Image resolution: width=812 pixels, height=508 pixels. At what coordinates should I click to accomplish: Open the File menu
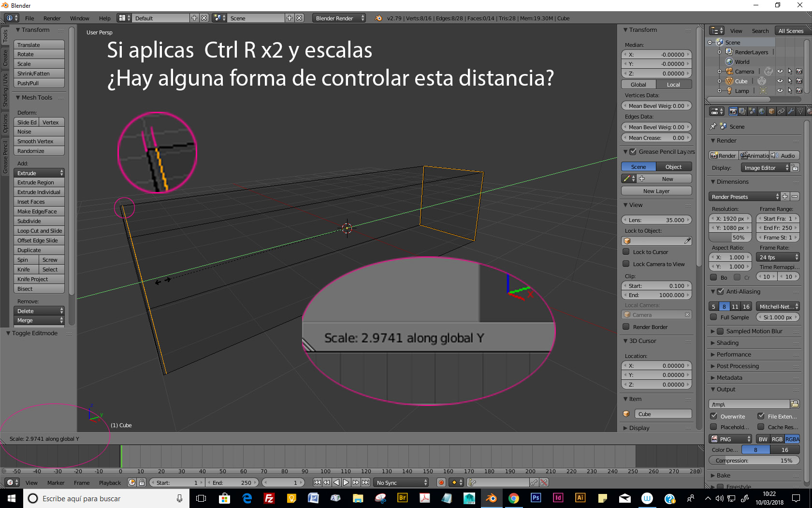[29, 18]
